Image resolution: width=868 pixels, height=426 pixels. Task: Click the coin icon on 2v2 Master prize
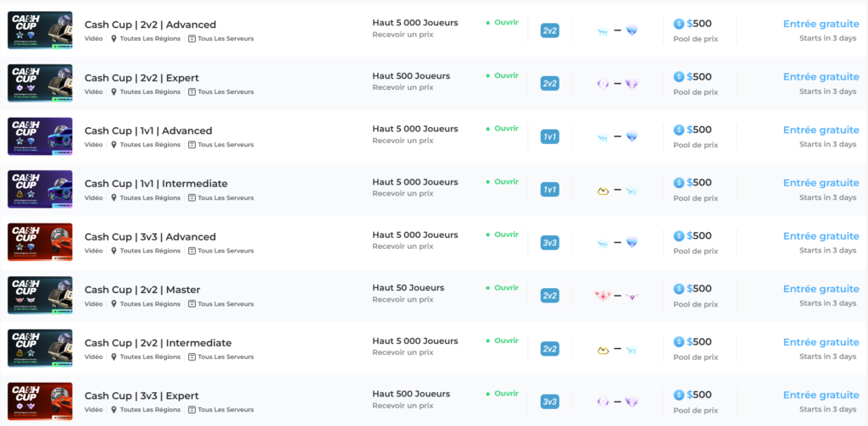click(x=679, y=289)
